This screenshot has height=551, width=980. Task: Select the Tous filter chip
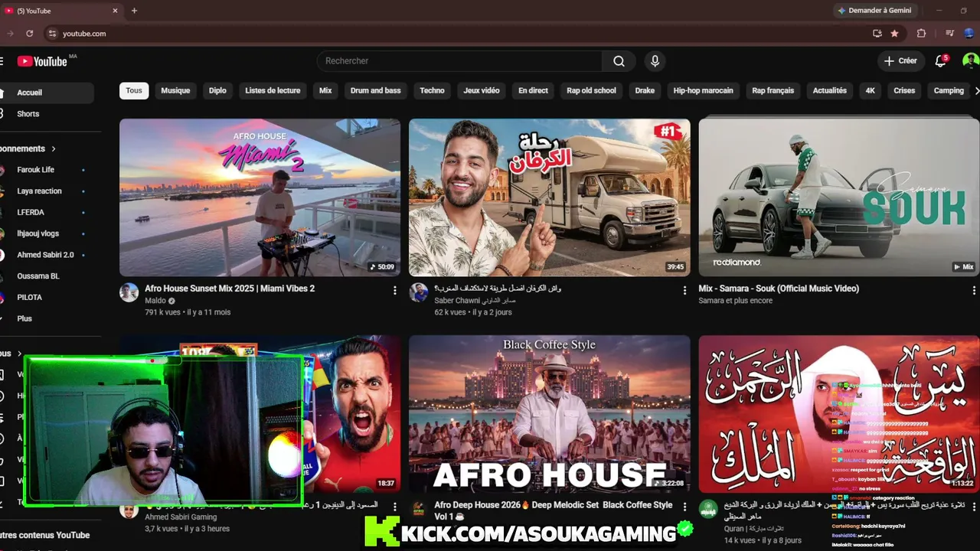[x=134, y=90]
